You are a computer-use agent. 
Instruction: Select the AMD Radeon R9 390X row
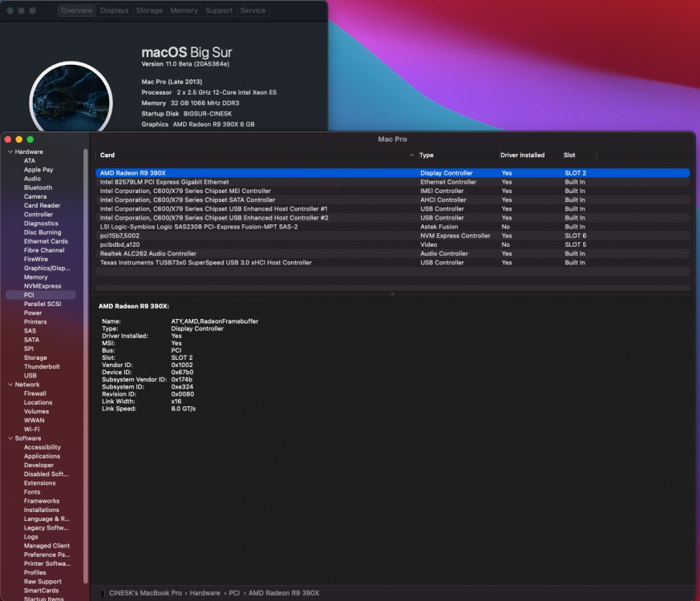(x=392, y=173)
